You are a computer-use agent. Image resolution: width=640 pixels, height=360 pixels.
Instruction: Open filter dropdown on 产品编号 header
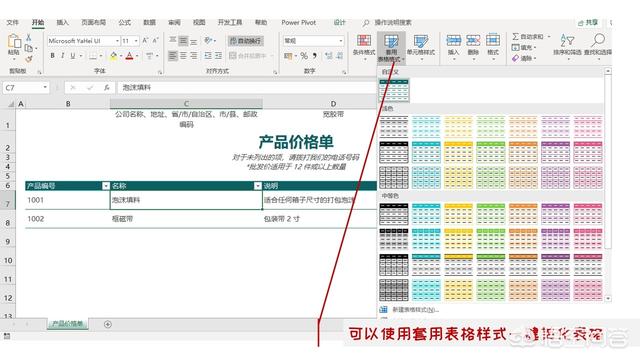pyautogui.click(x=106, y=186)
